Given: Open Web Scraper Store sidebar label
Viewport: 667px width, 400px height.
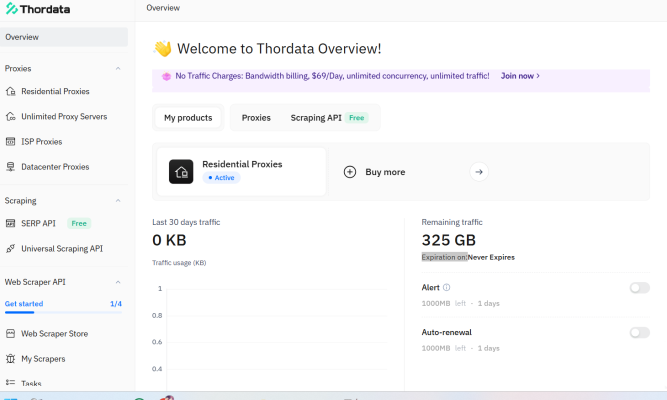Looking at the screenshot, I should (54, 334).
